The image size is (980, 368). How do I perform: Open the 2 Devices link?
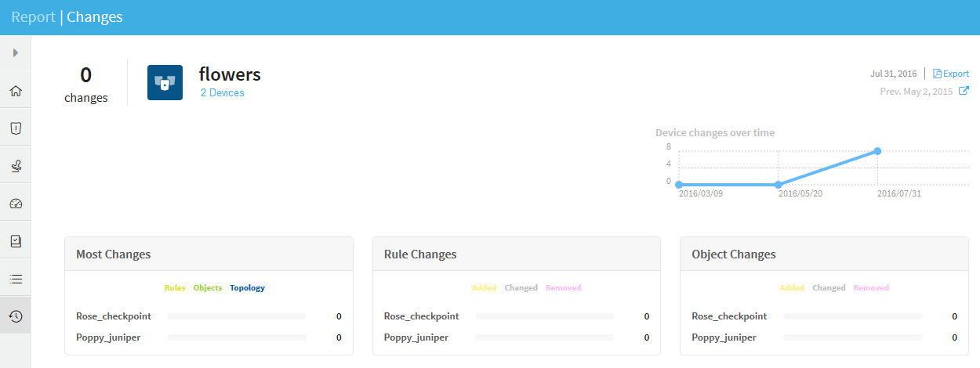pos(222,93)
